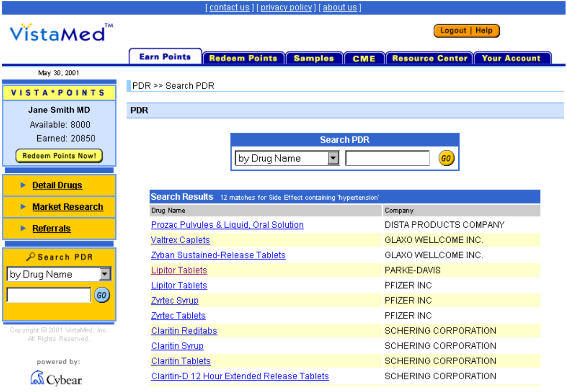The width and height of the screenshot is (567, 392).
Task: Open Prozac Pulvules & Liquid, Oral Solution
Action: [x=227, y=225]
